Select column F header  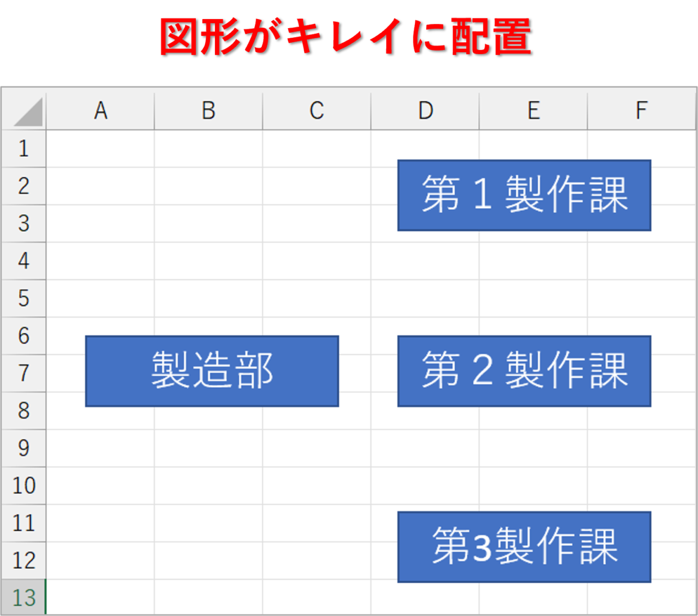tap(641, 111)
